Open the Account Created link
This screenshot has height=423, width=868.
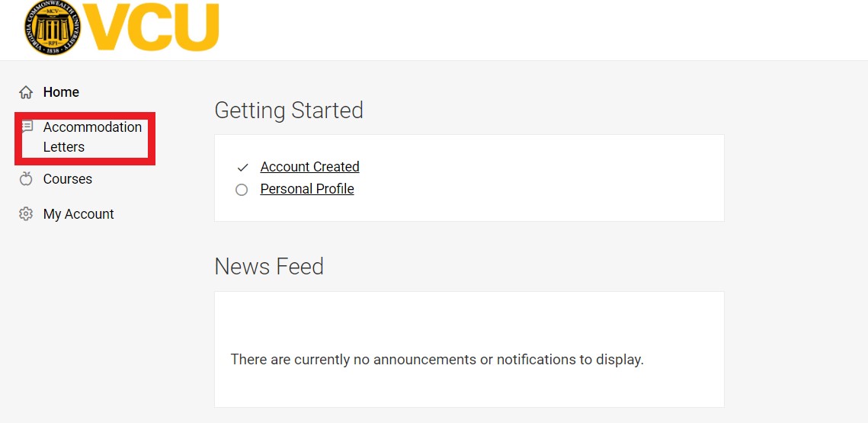(310, 167)
